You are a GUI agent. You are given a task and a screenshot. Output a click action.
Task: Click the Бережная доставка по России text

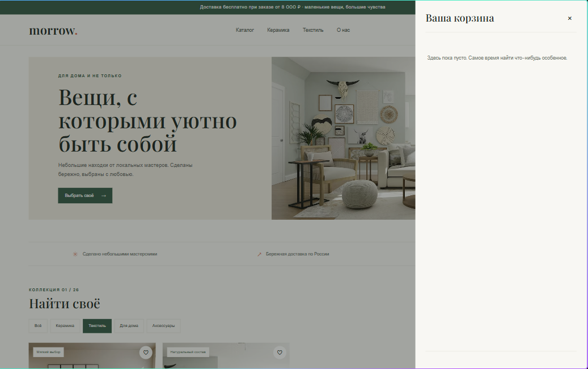(297, 254)
